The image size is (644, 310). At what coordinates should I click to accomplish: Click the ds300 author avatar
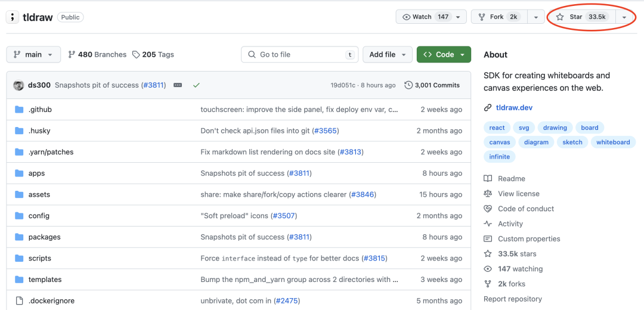tap(18, 85)
